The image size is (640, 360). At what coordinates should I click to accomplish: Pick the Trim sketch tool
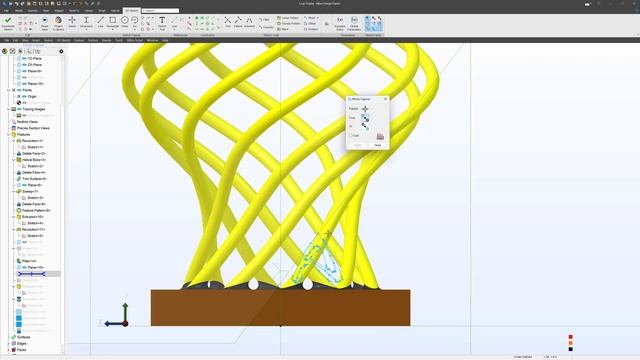pyautogui.click(x=228, y=22)
